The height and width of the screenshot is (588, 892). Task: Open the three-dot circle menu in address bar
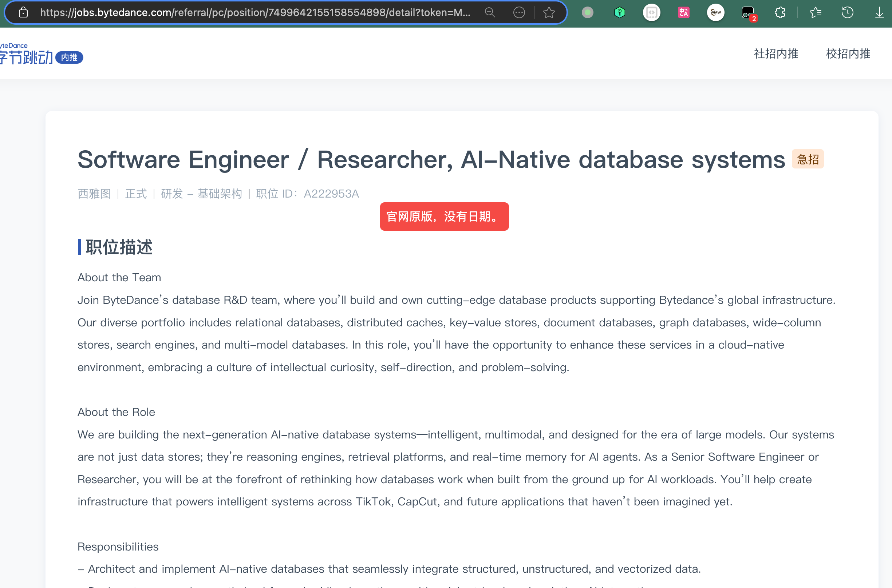pyautogui.click(x=519, y=12)
